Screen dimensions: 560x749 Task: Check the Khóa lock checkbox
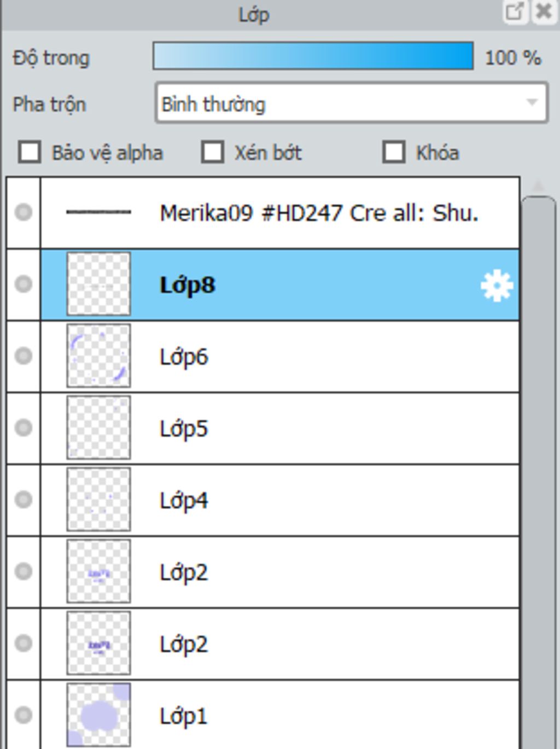(394, 152)
